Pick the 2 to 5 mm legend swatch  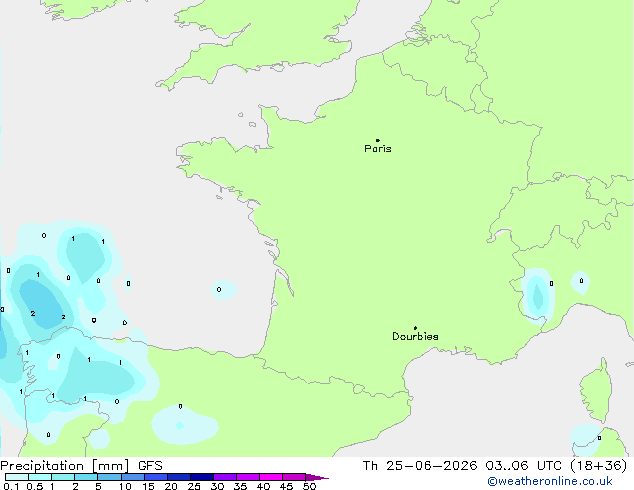click(86, 477)
